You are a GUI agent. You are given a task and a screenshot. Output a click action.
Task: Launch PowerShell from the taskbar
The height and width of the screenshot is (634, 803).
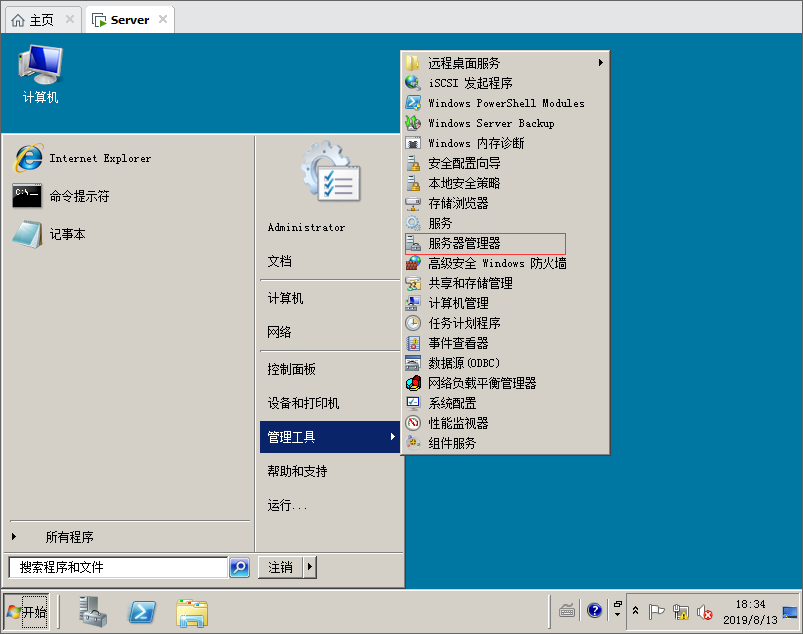click(x=142, y=611)
